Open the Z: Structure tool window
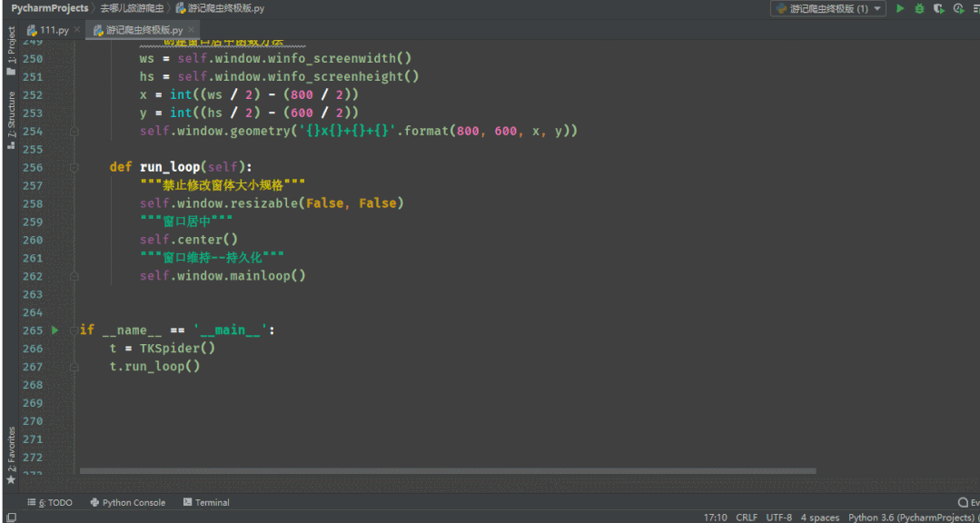This screenshot has height=523, width=980. tap(11, 114)
